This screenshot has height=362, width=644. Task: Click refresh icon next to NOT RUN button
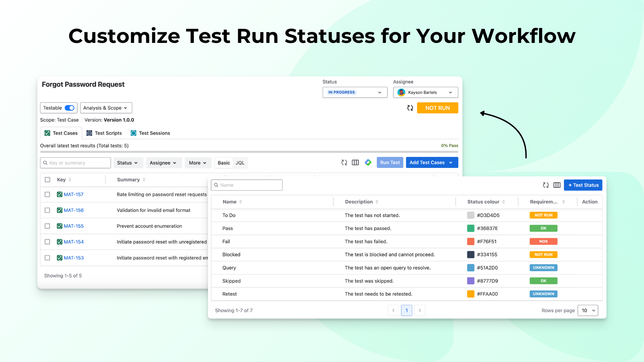pyautogui.click(x=410, y=108)
